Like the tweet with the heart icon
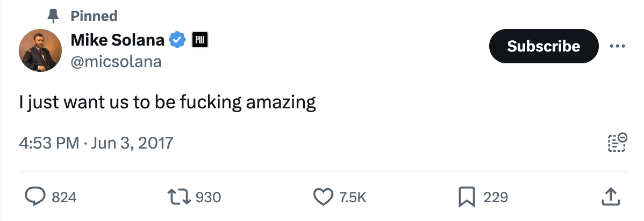 pyautogui.click(x=323, y=197)
